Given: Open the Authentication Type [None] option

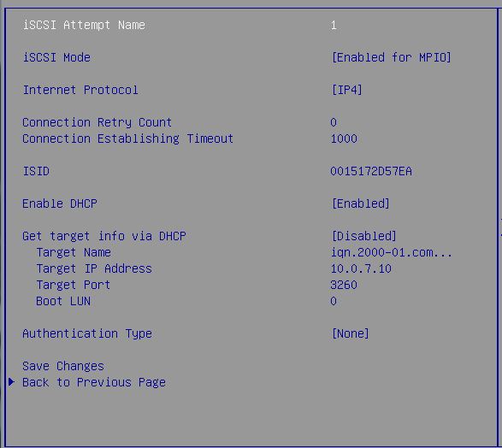Looking at the screenshot, I should (351, 333).
